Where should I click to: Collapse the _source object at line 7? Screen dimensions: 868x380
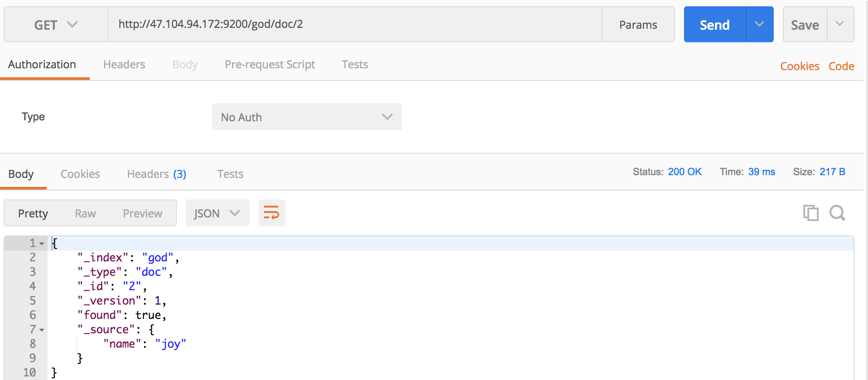(42, 330)
